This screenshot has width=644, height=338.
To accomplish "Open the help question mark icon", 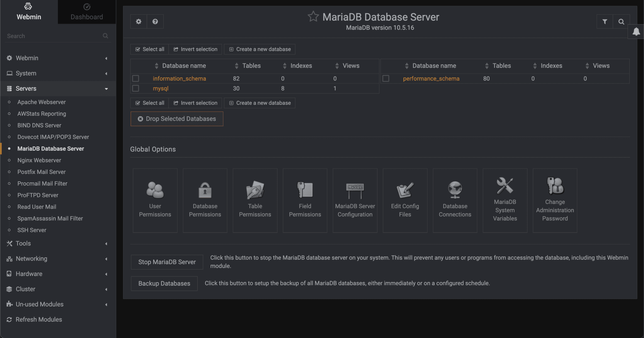I will tap(155, 21).
